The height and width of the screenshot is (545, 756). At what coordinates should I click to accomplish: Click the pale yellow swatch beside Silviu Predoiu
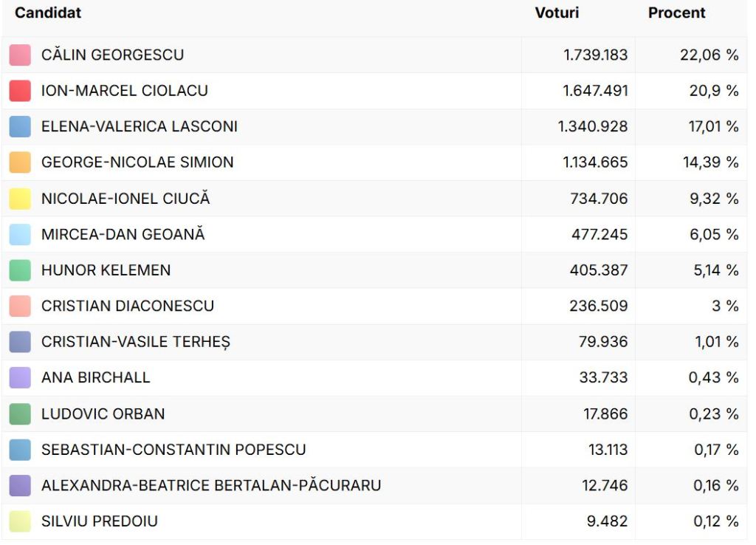(x=20, y=521)
